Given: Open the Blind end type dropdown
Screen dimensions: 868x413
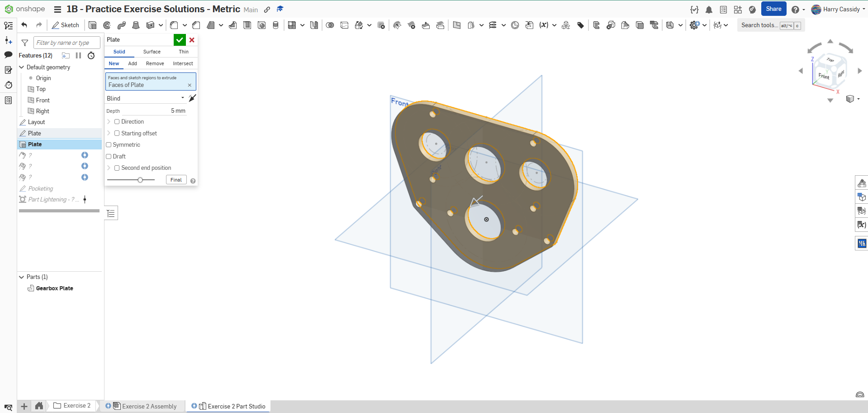Looking at the screenshot, I should click(145, 98).
